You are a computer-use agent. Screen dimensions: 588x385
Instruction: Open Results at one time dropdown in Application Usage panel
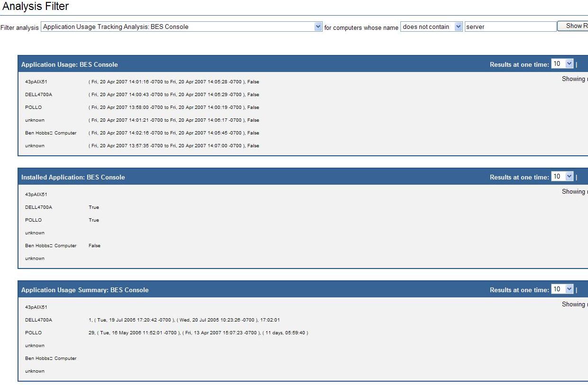(562, 64)
